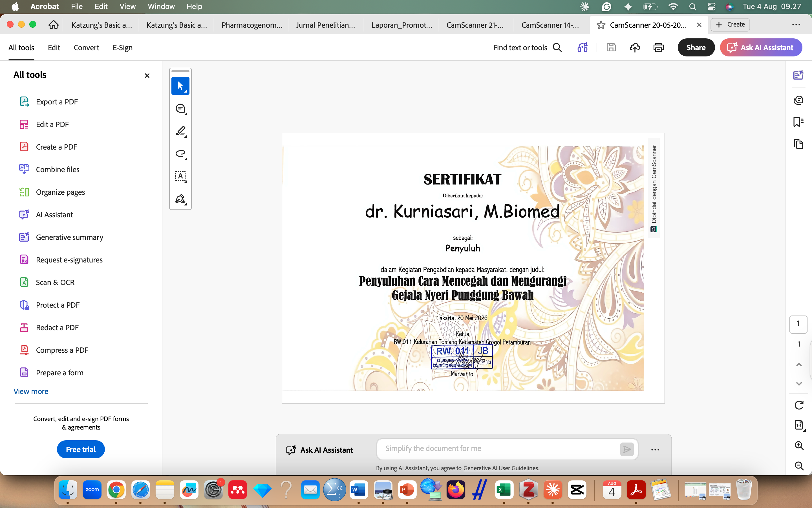Viewport: 812px width, 508px height.
Task: Click Find text or tools search
Action: pyautogui.click(x=527, y=48)
